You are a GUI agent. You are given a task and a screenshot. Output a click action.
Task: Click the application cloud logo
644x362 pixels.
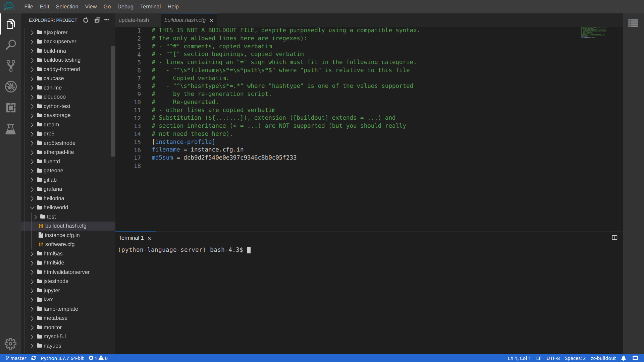(x=9, y=6)
